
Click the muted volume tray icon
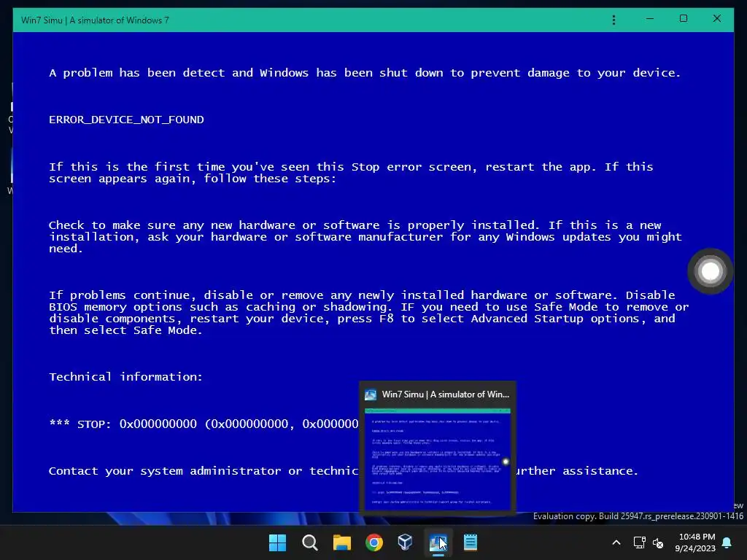[658, 542]
